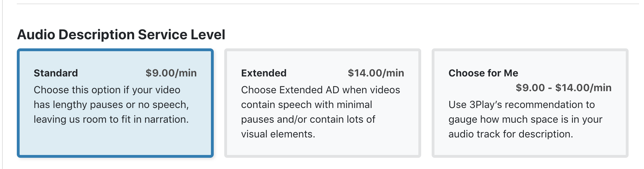Click the $9.00 - $14.00/min price range
Screen dimensions: 644x169
[x=563, y=88]
